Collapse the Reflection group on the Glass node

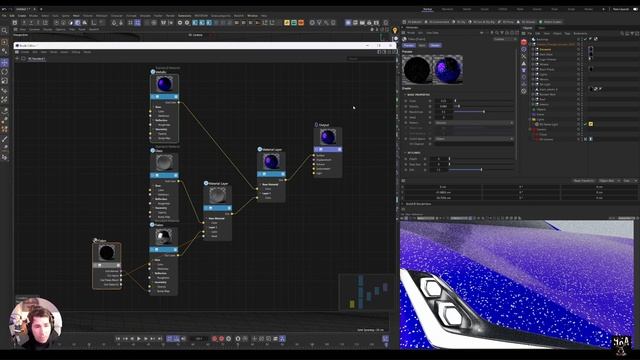pos(153,199)
